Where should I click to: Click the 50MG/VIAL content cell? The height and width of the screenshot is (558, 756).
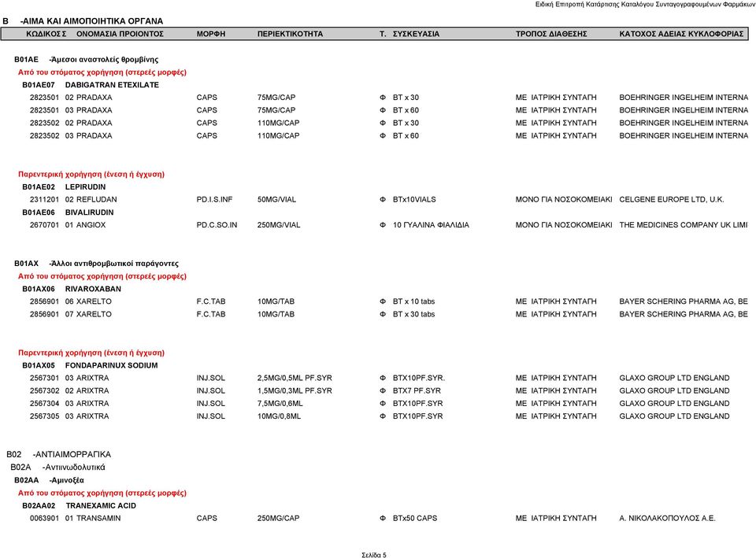(x=276, y=199)
